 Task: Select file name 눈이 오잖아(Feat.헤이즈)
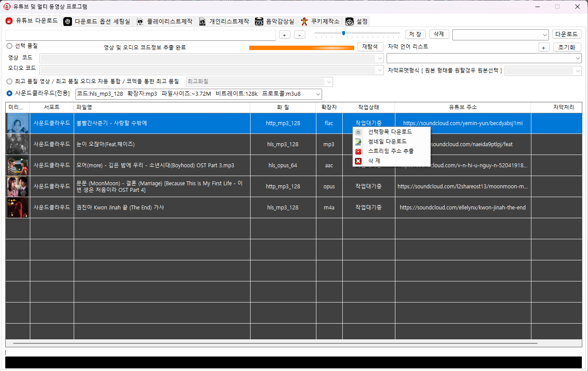(105, 144)
